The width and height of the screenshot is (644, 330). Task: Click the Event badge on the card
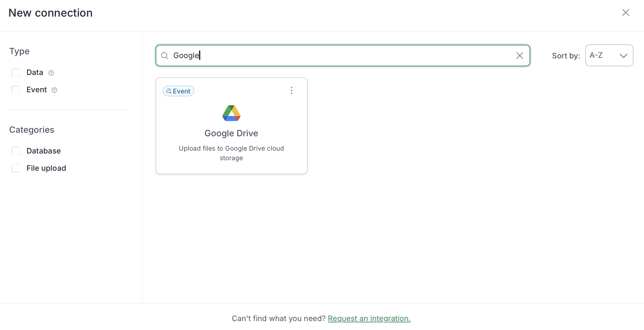(x=178, y=91)
